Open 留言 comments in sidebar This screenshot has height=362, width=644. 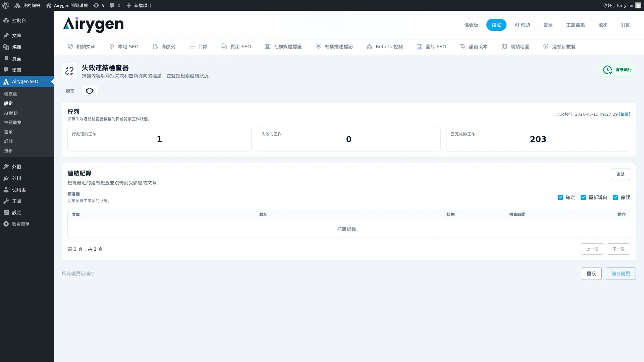(27, 70)
